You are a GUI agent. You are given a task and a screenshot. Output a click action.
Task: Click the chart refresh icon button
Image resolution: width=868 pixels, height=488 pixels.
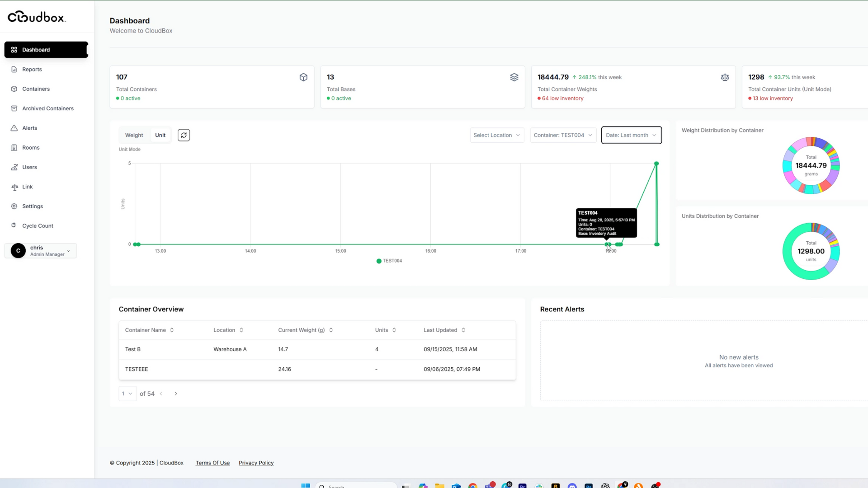pyautogui.click(x=184, y=135)
